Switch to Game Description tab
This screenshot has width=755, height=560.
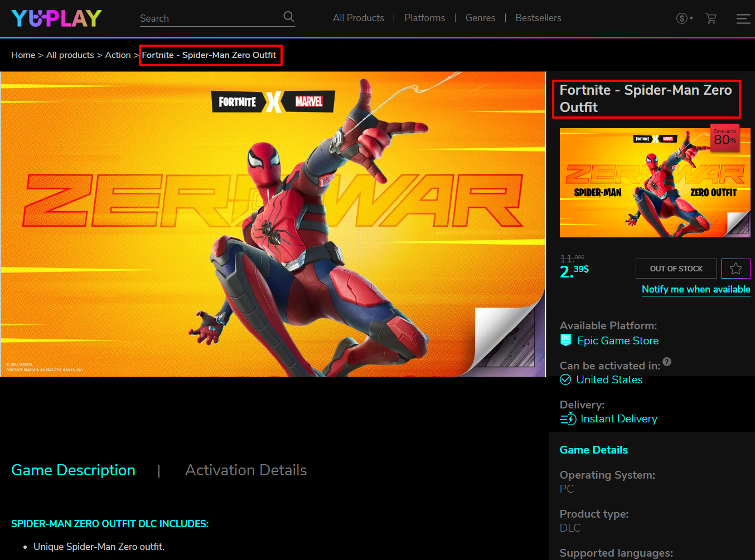tap(73, 470)
